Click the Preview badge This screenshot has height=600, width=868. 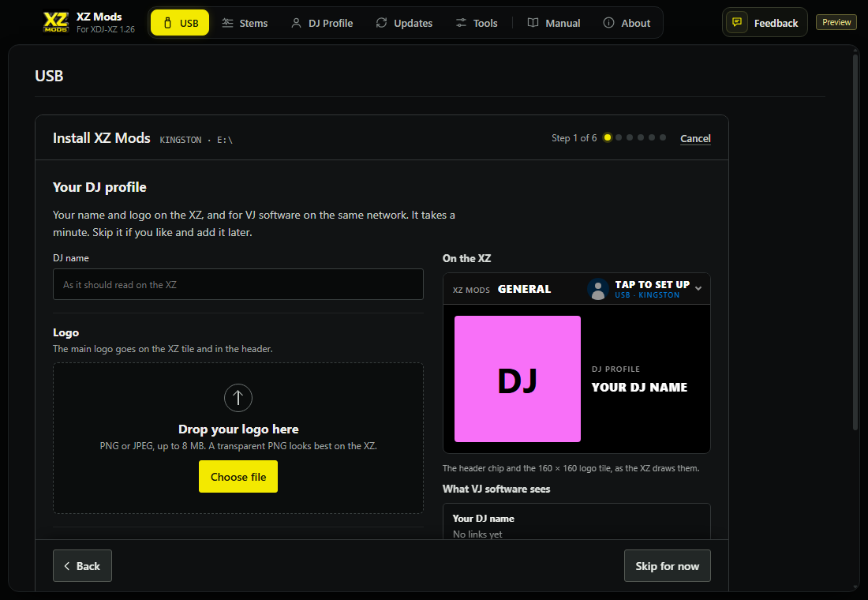pyautogui.click(x=836, y=22)
